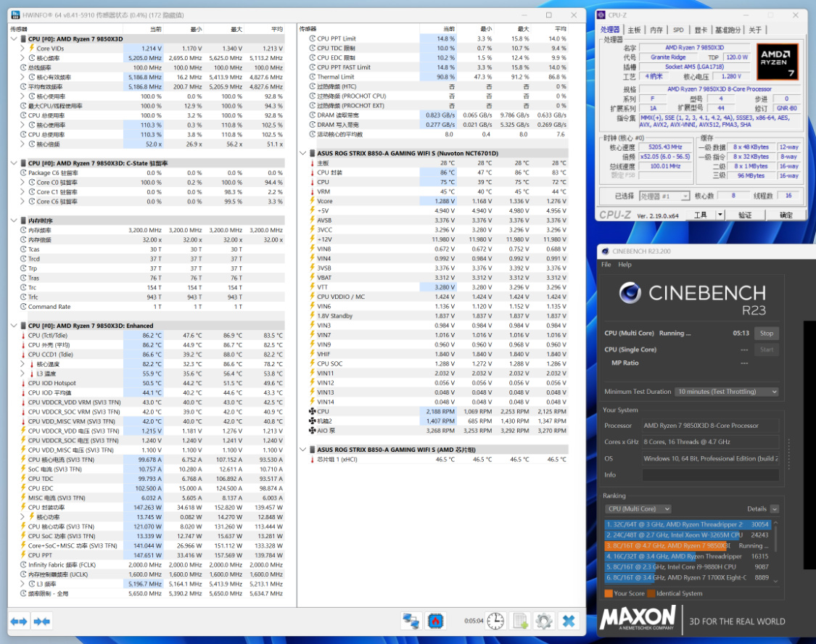The width and height of the screenshot is (816, 644).
Task: Start logging with the sheet-plus icon
Action: click(x=520, y=621)
